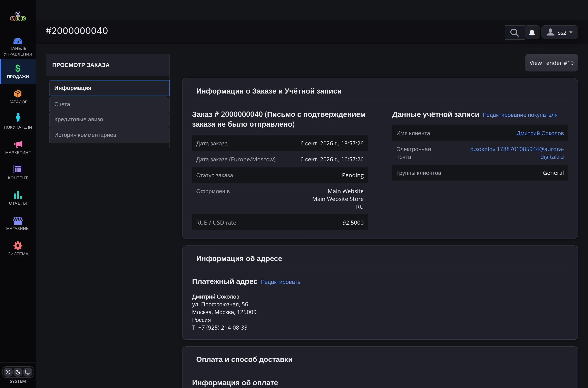This screenshot has height=388, width=588.
Task: Open the Магазины stores menu
Action: click(x=18, y=223)
